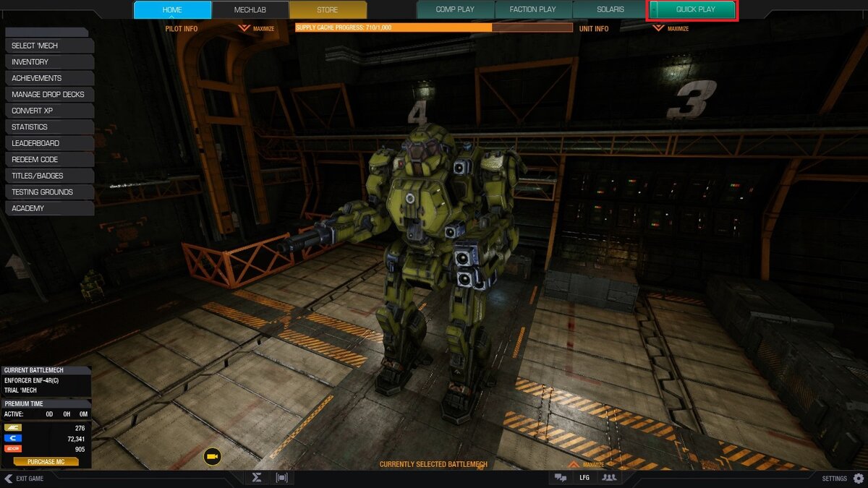The image size is (868, 488).
Task: Click the Supply Cache Progress bar
Action: [x=433, y=27]
